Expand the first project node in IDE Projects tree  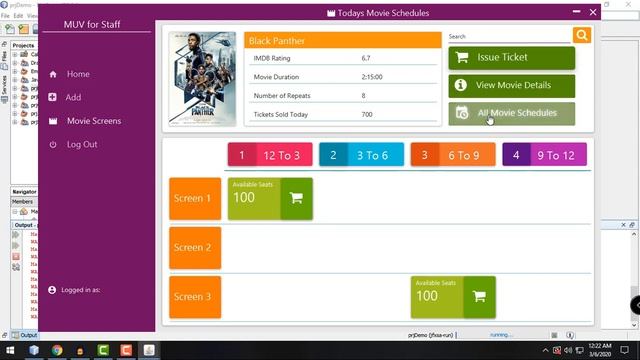15,54
